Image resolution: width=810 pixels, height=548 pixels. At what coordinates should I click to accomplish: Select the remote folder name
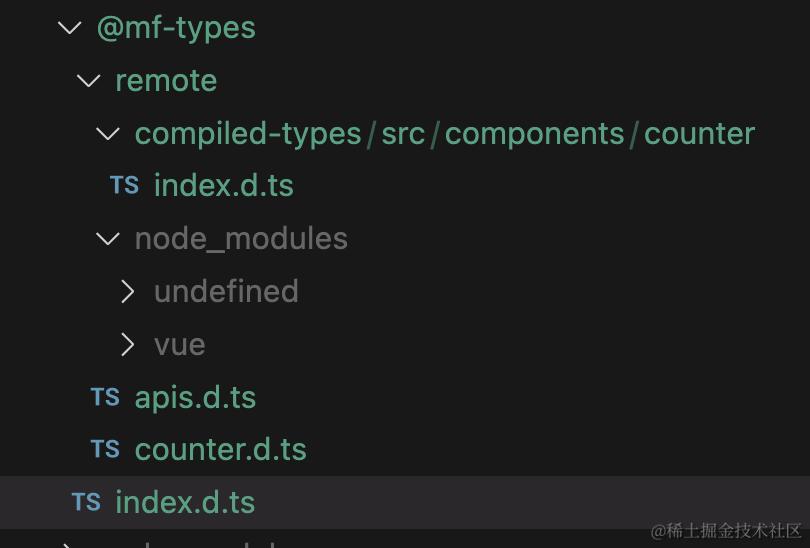tap(166, 80)
